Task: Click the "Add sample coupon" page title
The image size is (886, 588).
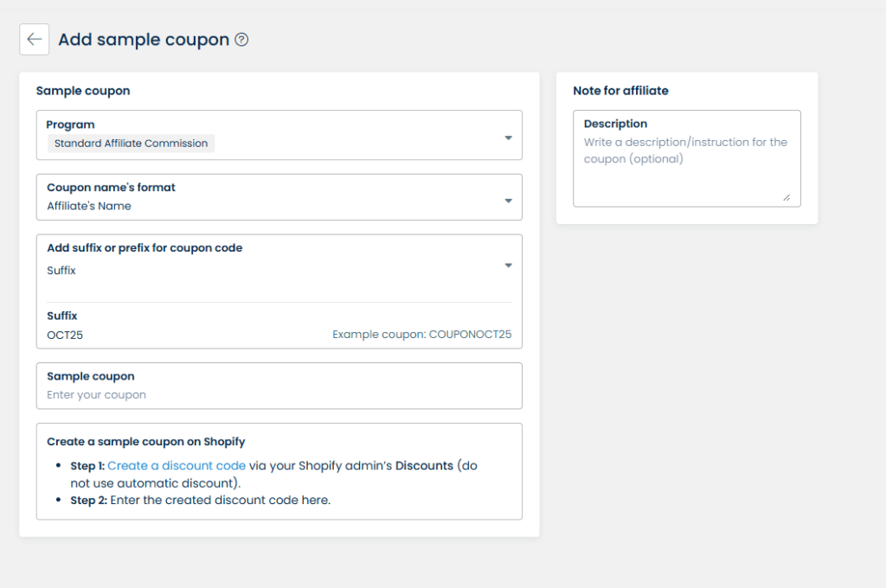Action: 144,40
